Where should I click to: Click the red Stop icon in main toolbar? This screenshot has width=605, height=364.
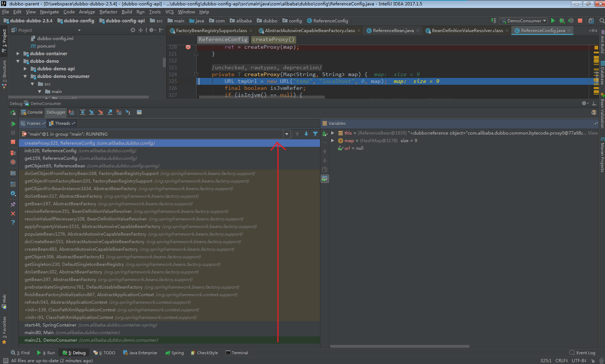click(x=580, y=21)
